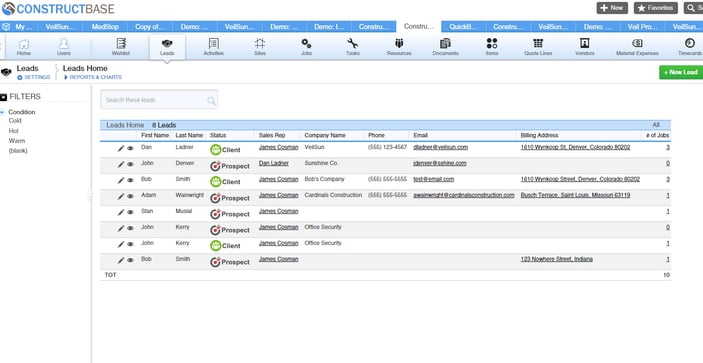Click the + New Lead button
This screenshot has height=363, width=703.
(x=681, y=72)
